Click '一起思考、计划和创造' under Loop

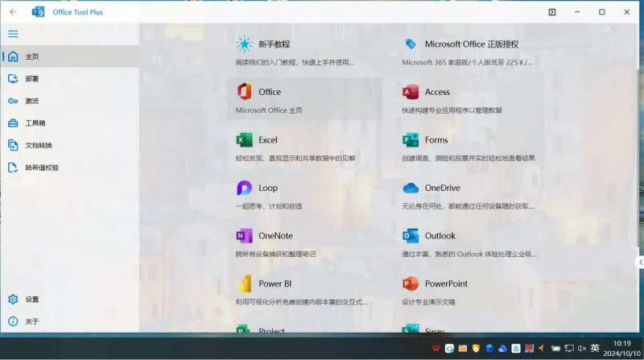pyautogui.click(x=269, y=206)
